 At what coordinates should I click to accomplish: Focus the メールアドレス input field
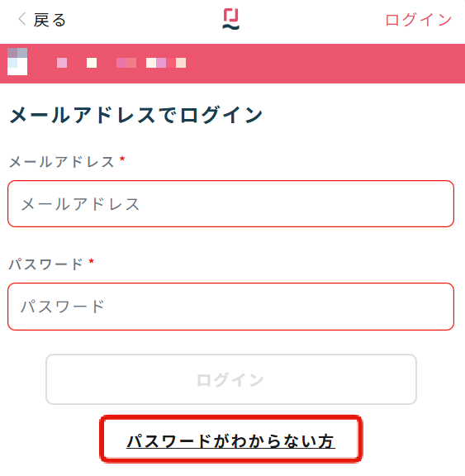(230, 203)
